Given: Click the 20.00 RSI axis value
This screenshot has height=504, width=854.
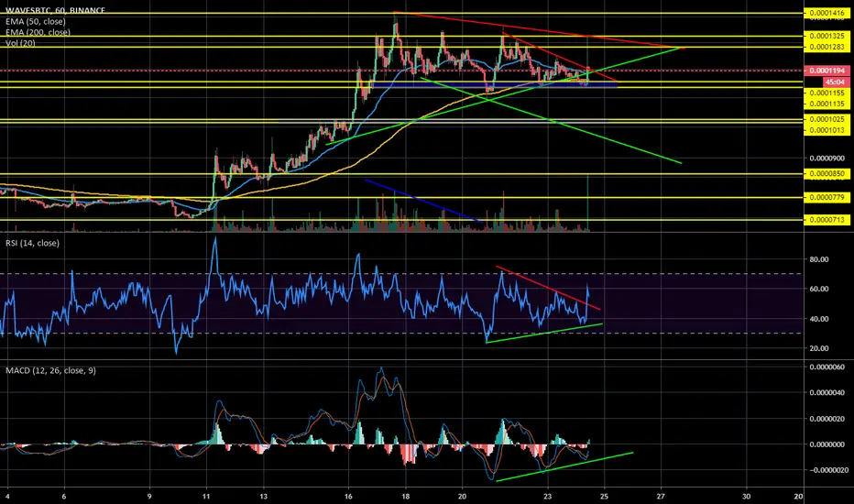Looking at the screenshot, I should point(819,348).
